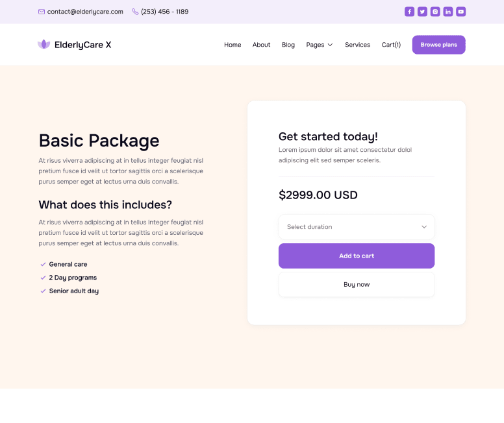Open the About page

click(261, 45)
